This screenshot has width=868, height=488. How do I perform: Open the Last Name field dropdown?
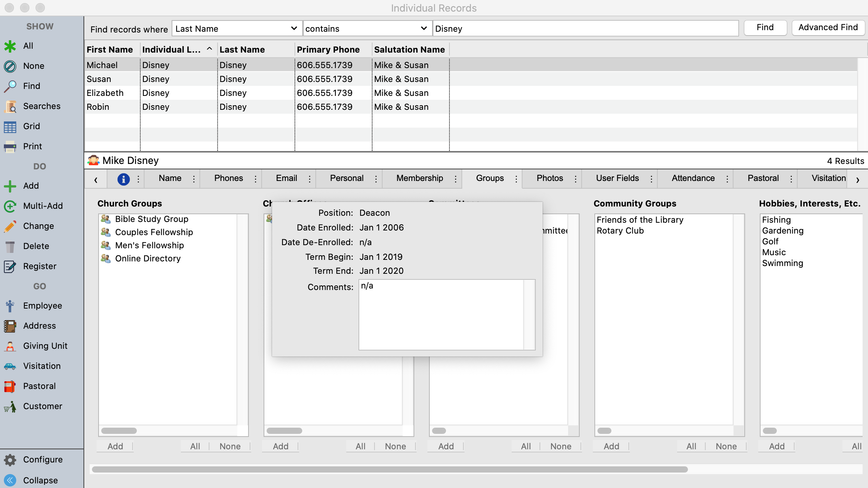tap(237, 29)
